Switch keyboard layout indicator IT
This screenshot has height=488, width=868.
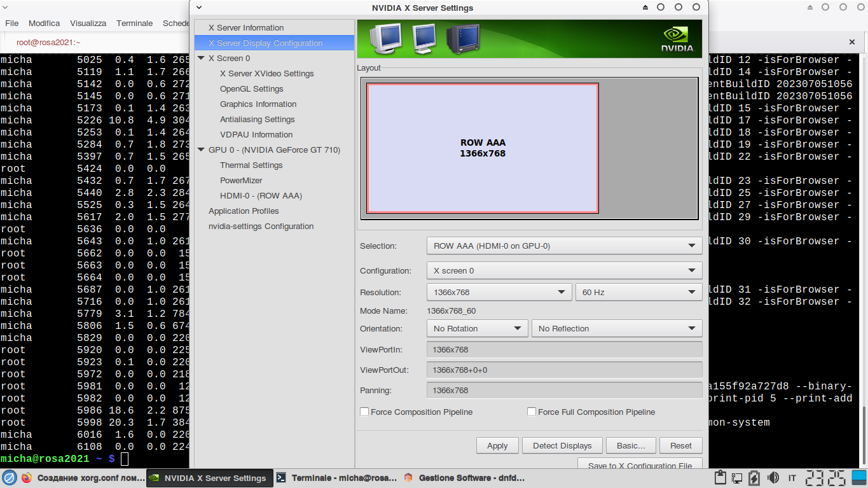pos(792,478)
